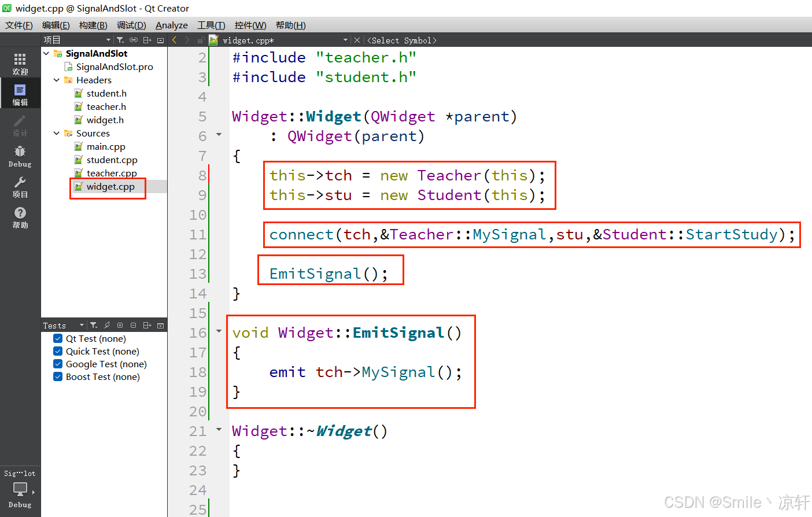812x517 pixels.
Task: Toggle the Boost Test (none) checkbox
Action: coord(58,376)
